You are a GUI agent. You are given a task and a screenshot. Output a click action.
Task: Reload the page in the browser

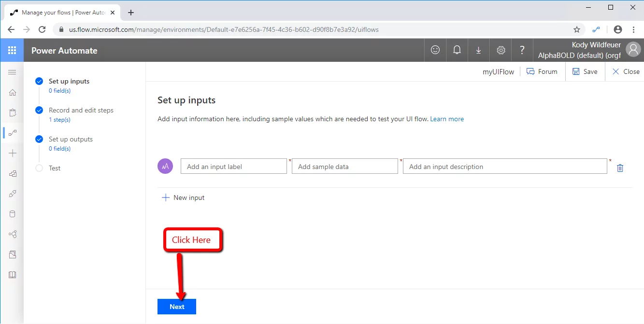click(42, 29)
